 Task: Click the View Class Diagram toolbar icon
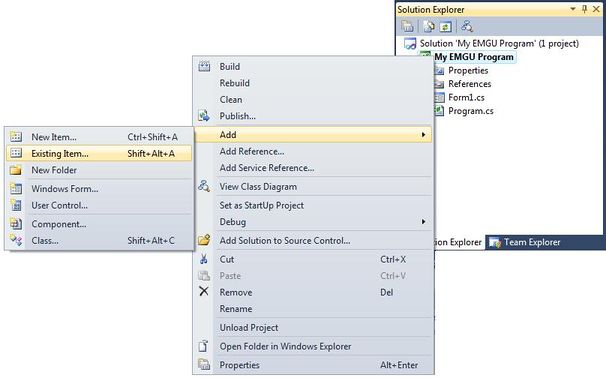coord(467,26)
